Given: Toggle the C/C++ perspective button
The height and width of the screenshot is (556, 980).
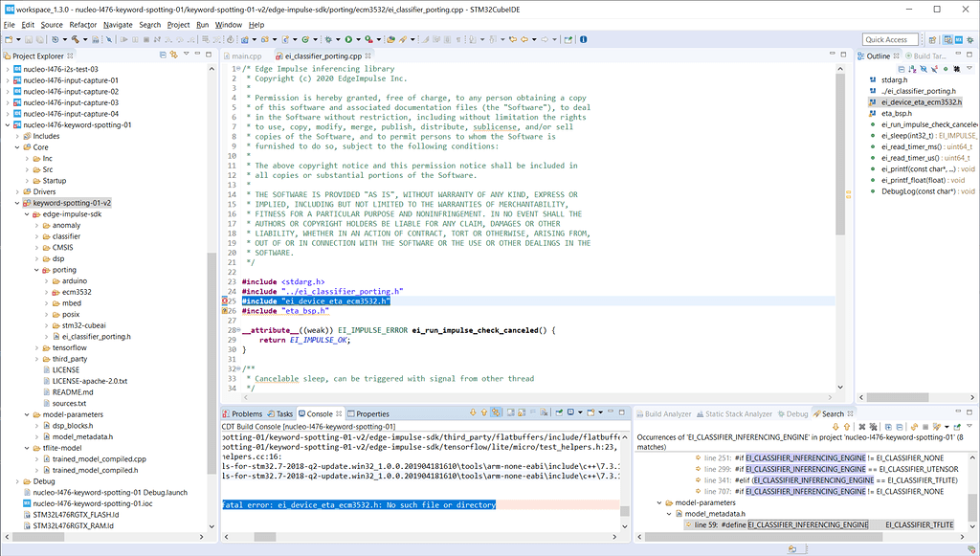Looking at the screenshot, I should click(x=947, y=40).
